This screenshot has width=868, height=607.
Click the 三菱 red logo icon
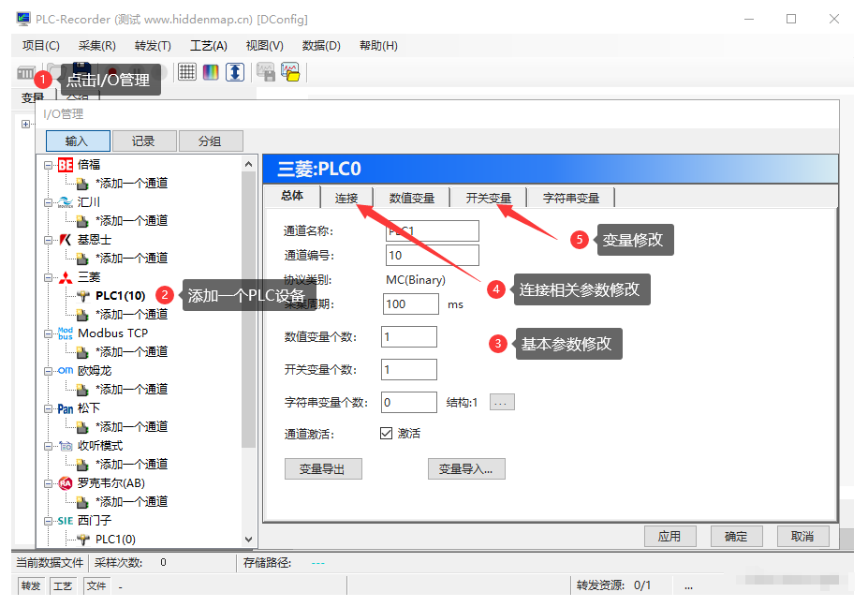tap(66, 277)
